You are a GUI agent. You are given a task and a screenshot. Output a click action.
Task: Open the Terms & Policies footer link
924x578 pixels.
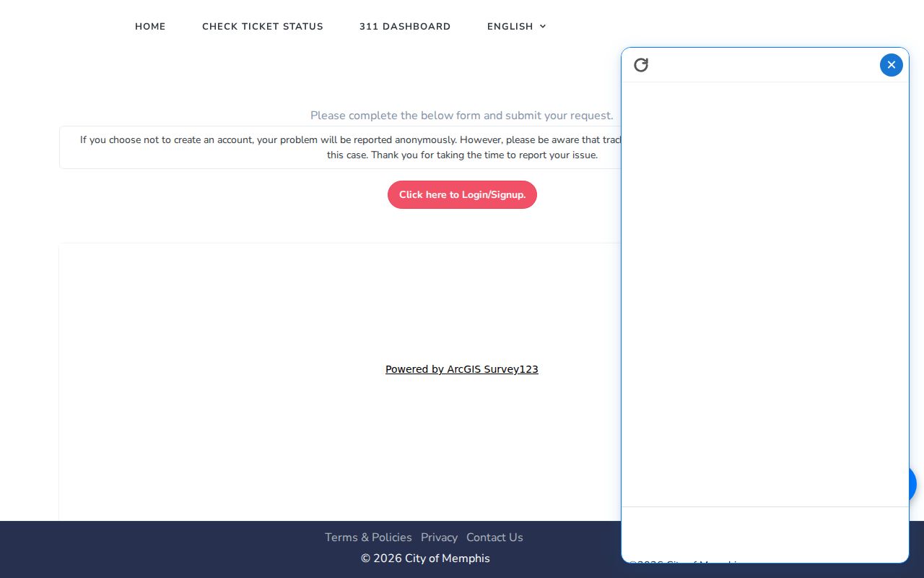click(368, 538)
